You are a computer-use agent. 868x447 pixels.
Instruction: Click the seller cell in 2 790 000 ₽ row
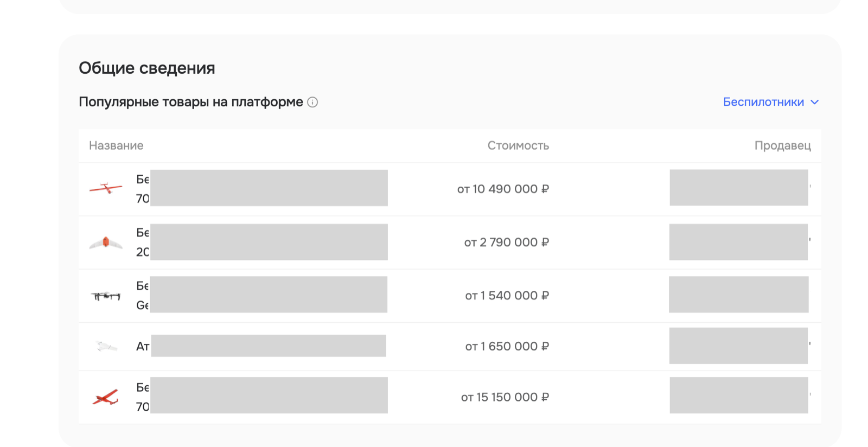[x=740, y=242]
